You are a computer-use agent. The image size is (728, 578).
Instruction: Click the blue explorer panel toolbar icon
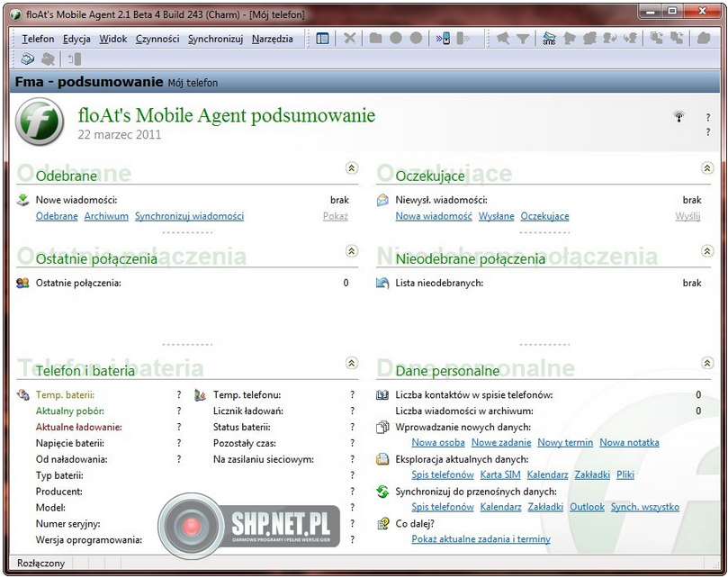(322, 39)
